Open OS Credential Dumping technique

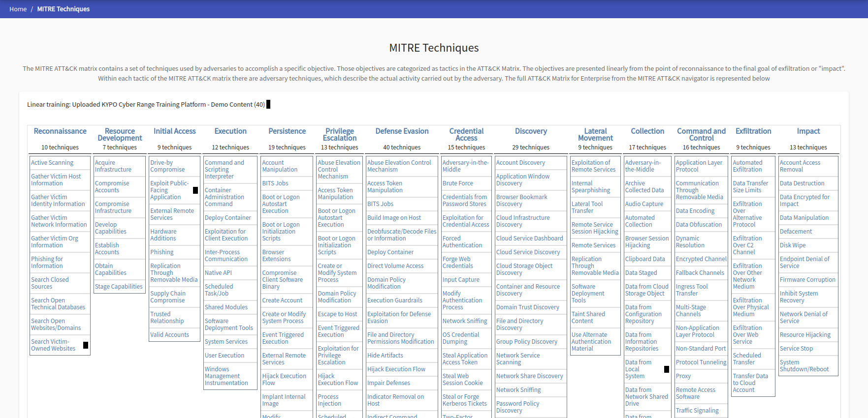point(461,338)
